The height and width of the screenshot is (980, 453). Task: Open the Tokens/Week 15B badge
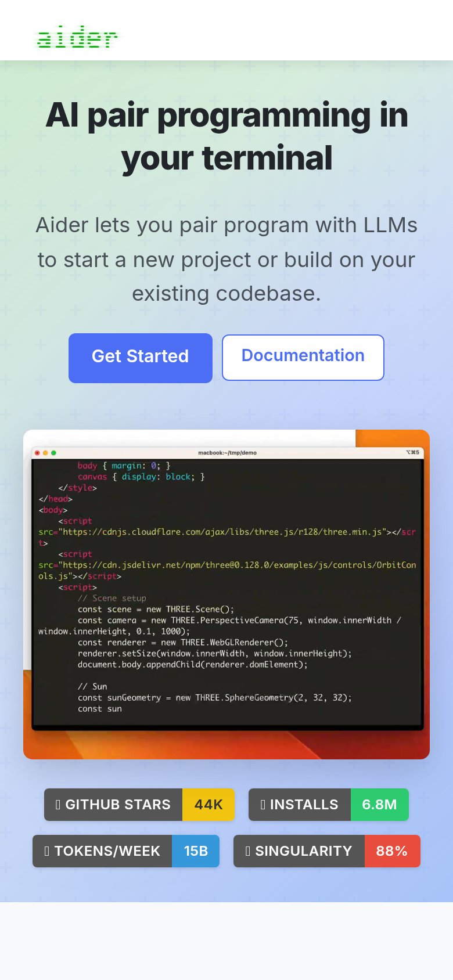[126, 851]
